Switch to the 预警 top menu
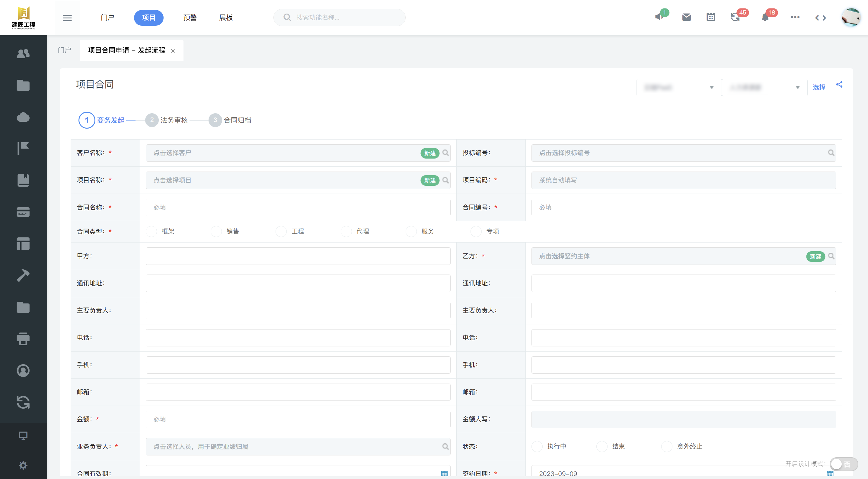This screenshot has width=868, height=479. (x=190, y=18)
